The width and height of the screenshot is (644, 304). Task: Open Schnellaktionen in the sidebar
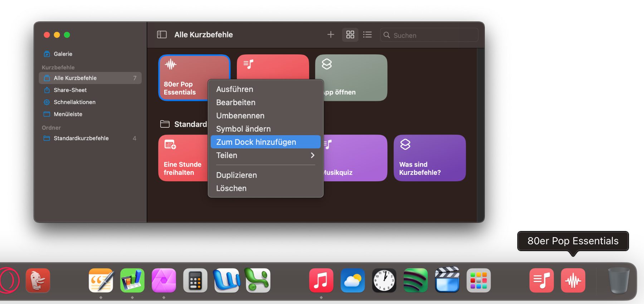(x=74, y=102)
